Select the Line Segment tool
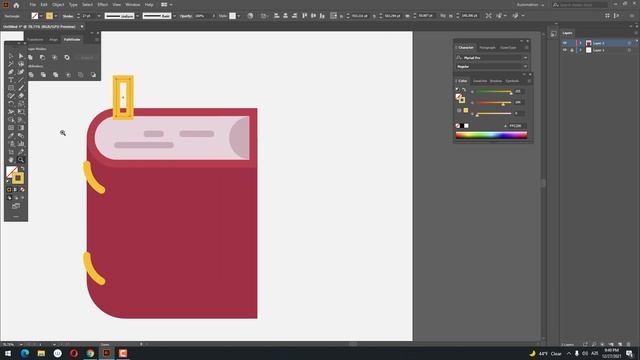This screenshot has height=360, width=640. pos(21,80)
